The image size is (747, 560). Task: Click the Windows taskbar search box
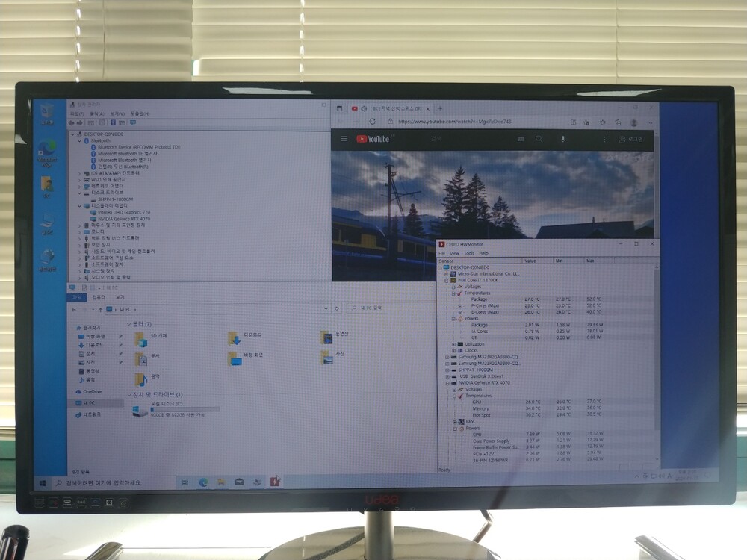point(105,483)
